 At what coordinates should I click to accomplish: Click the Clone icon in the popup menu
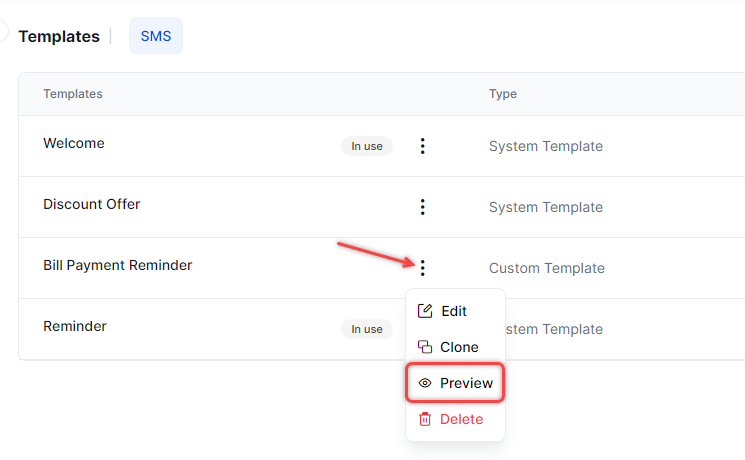(425, 347)
